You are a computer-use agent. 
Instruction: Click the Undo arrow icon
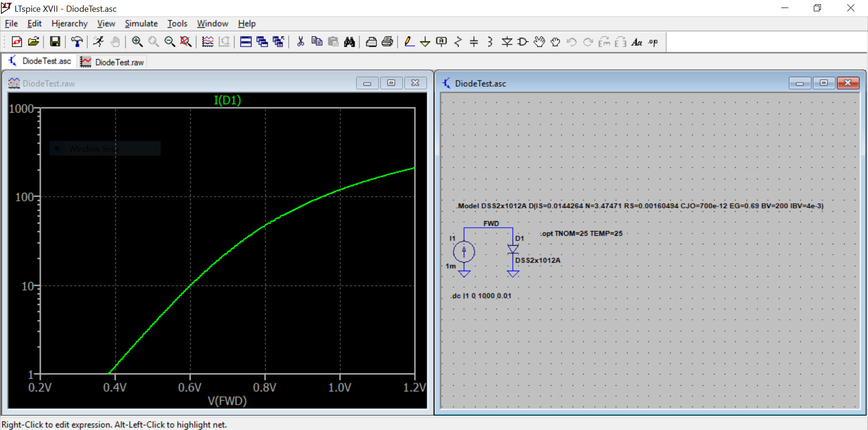572,42
